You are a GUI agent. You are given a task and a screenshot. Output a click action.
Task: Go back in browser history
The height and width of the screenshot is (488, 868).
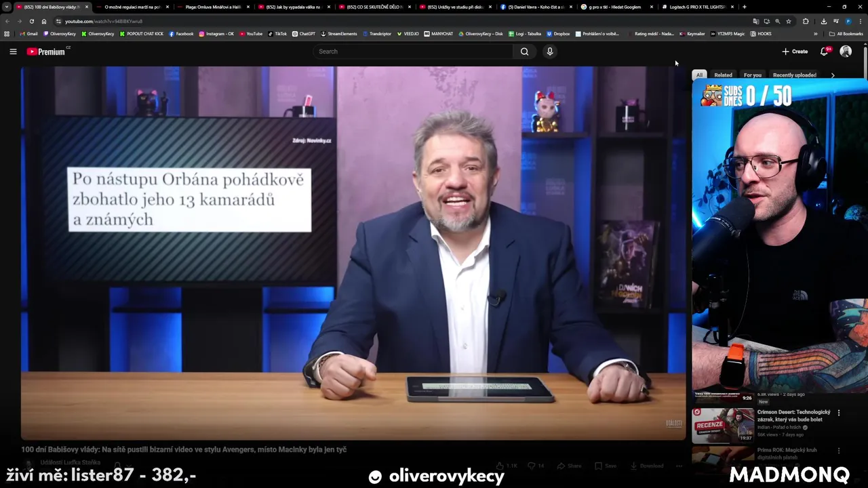click(x=7, y=21)
